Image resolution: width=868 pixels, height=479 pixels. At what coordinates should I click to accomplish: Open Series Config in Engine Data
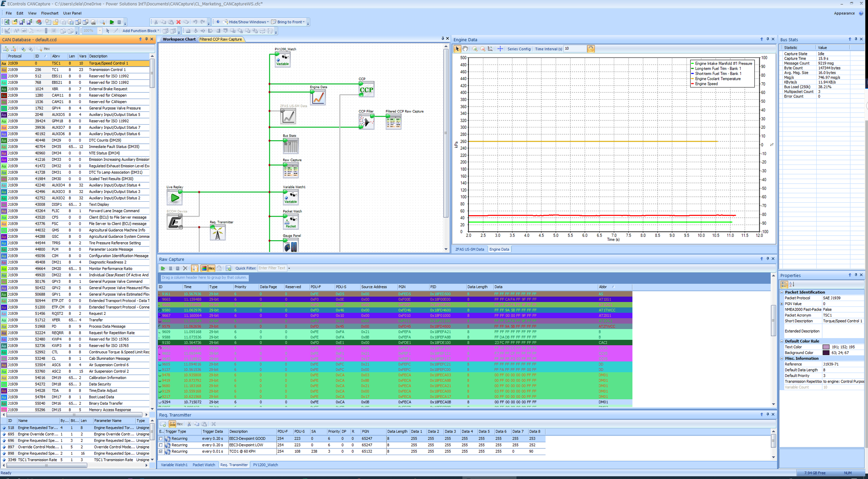pyautogui.click(x=519, y=49)
